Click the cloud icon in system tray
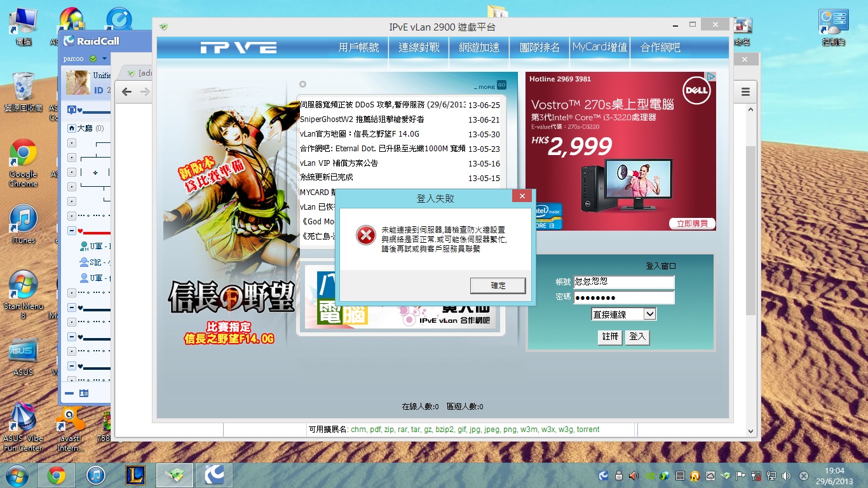Image resolution: width=868 pixels, height=488 pixels. 710,475
